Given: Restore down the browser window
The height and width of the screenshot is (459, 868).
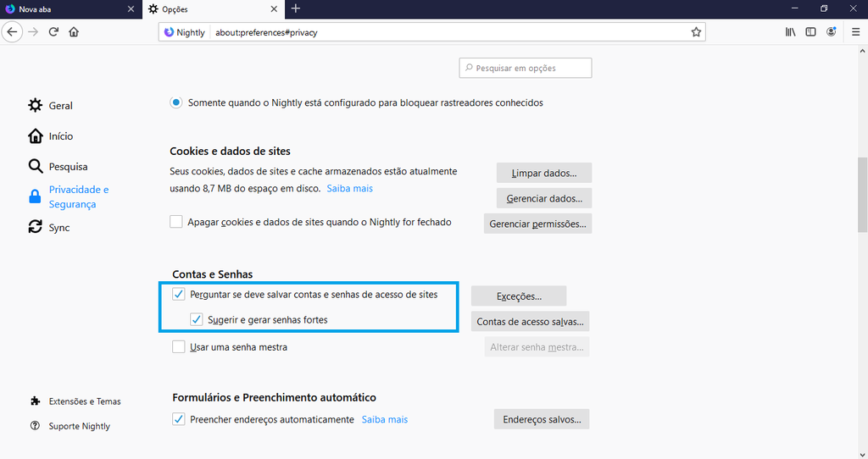Looking at the screenshot, I should click(824, 8).
